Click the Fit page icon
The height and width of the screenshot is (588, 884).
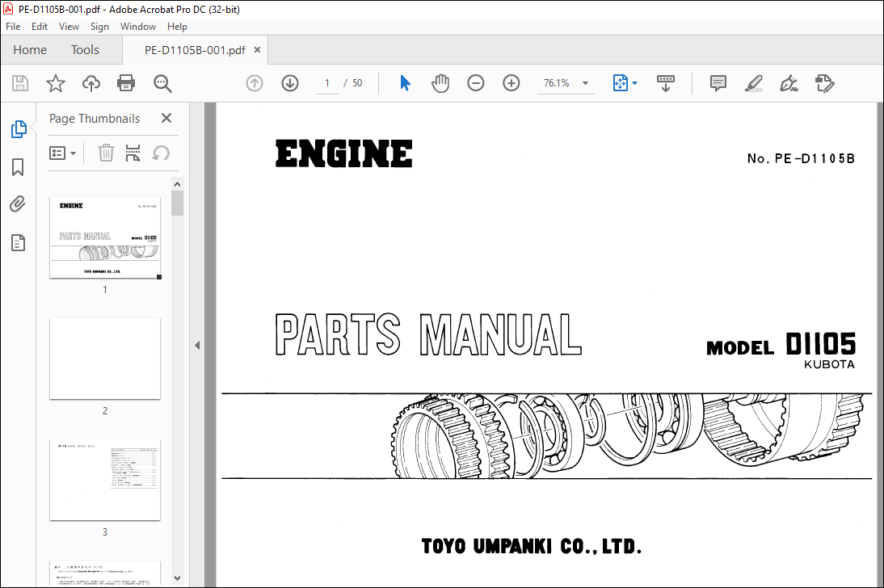620,83
